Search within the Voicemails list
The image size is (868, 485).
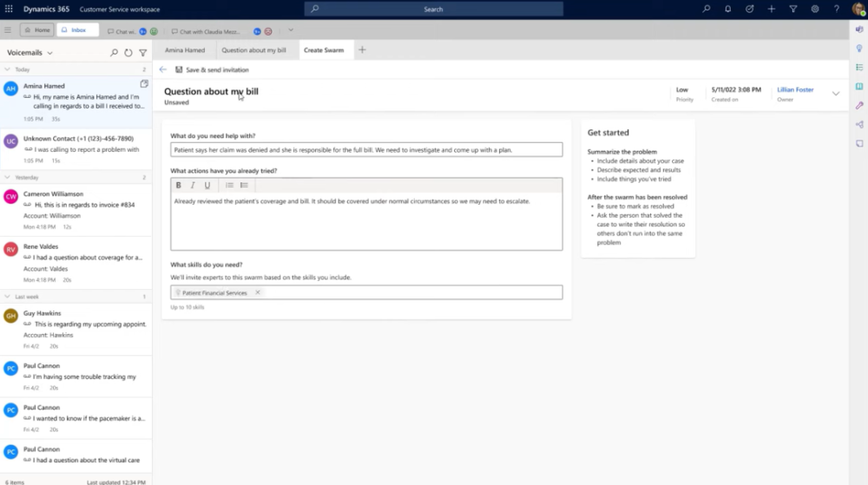[114, 53]
